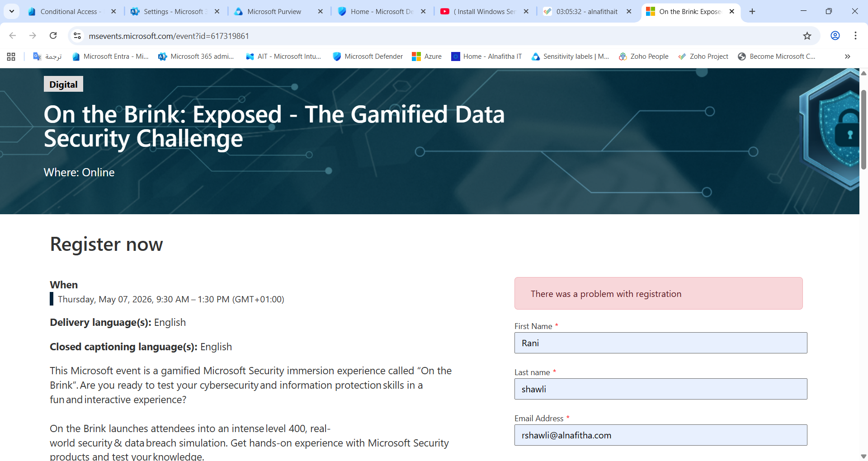Switch to the 03:05:32 - alnafithait tab
Screen dimensions: 868x461
(587, 11)
